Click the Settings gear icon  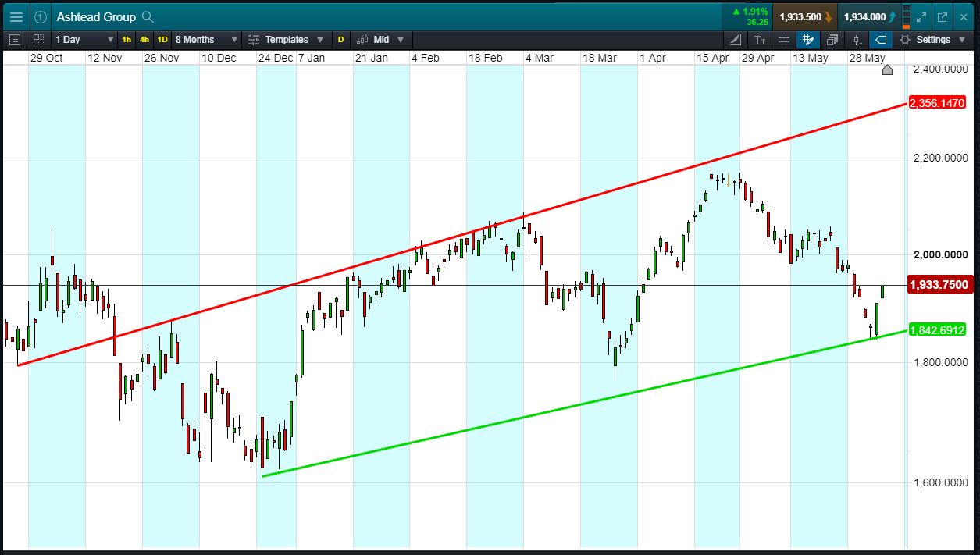(905, 39)
